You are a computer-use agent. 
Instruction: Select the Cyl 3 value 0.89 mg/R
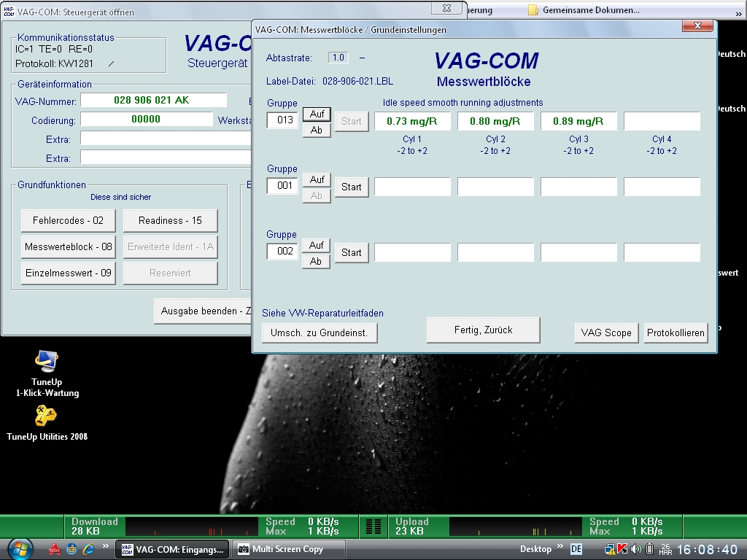pos(578,122)
